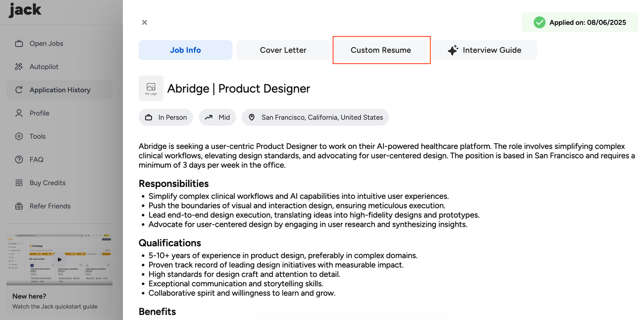Switch to the Custom Resume tab

(380, 50)
